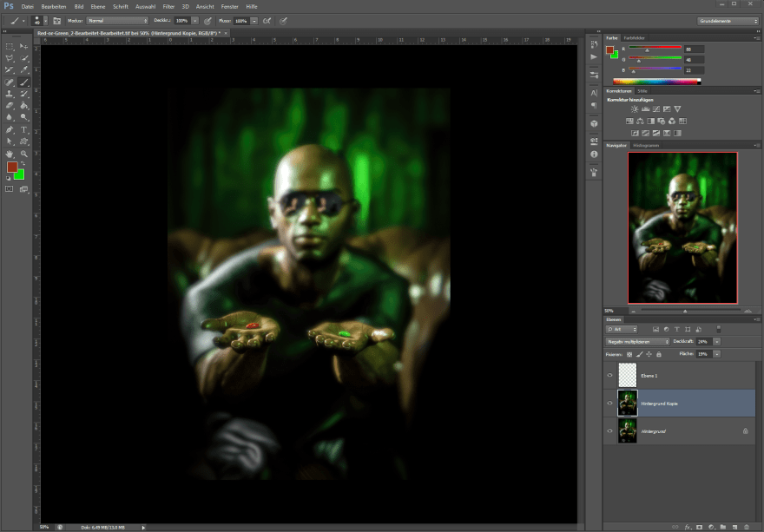Screen dimensions: 764x532
Task: Hide the Ebene 1 layer
Action: pyautogui.click(x=609, y=375)
